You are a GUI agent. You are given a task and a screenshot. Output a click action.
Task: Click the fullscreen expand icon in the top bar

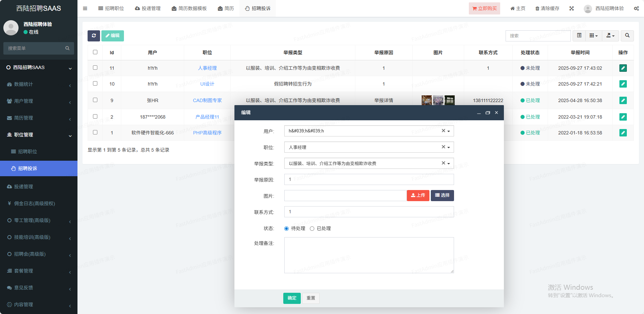[571, 8]
